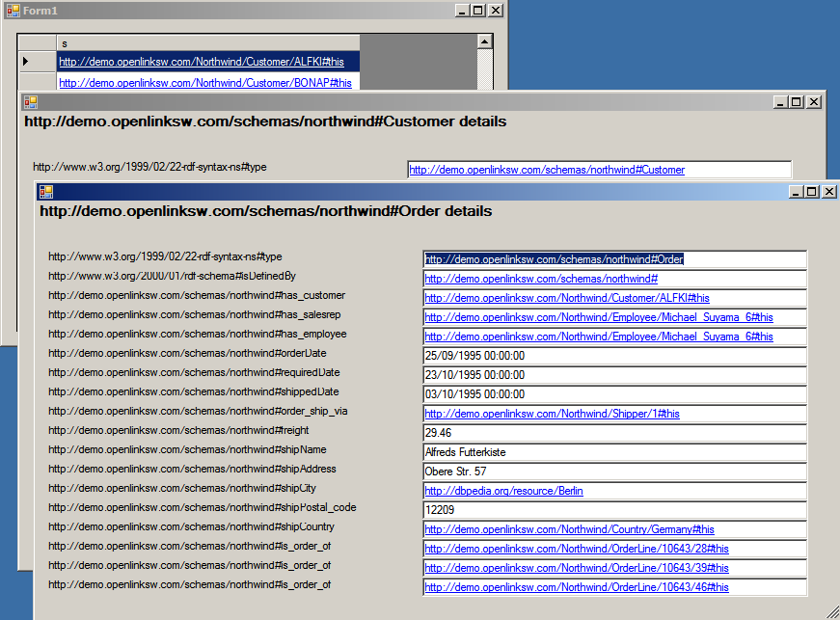Click the Form1 window system icon
Image resolution: width=840 pixels, height=620 pixels.
(x=13, y=10)
